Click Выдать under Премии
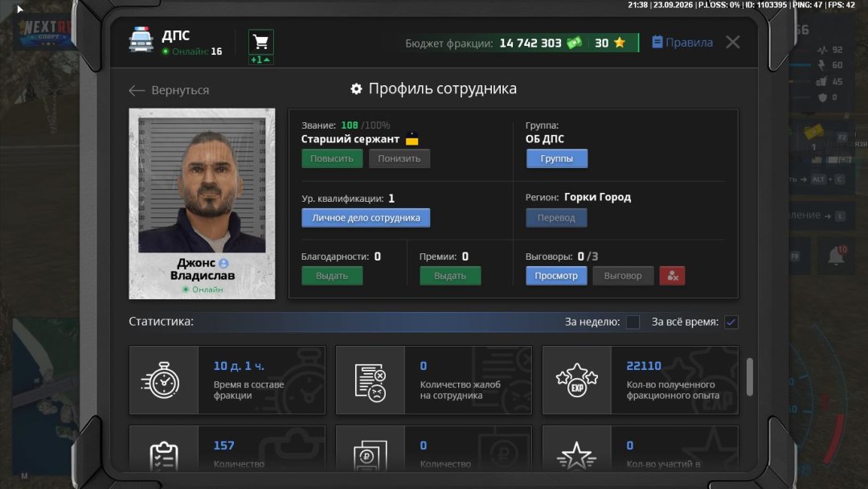This screenshot has width=868, height=489. tap(450, 276)
